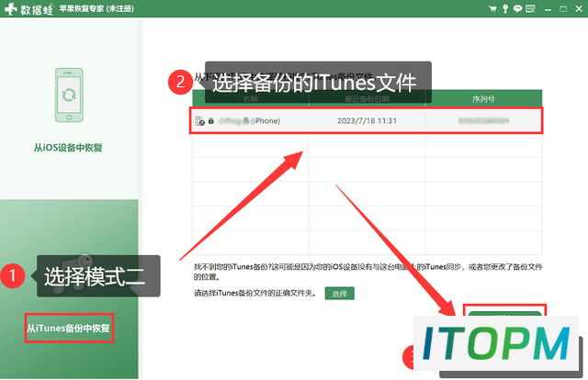Select the iPhone backup row
This screenshot has height=380, width=588.
point(367,120)
